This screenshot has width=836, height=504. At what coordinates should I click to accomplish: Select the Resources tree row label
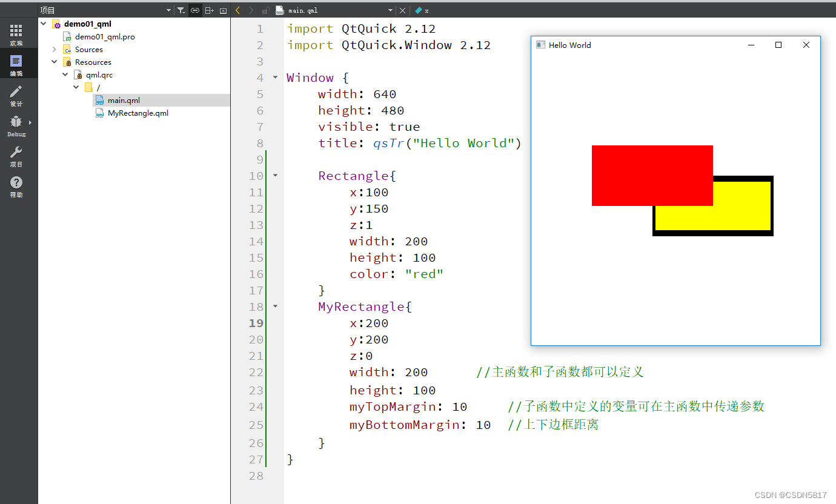(x=93, y=62)
